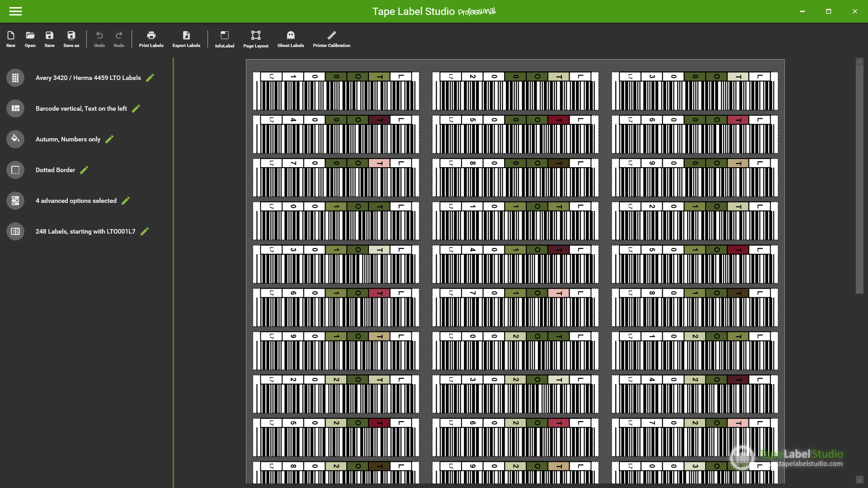Click the first label preview LTO001L7

336,91
